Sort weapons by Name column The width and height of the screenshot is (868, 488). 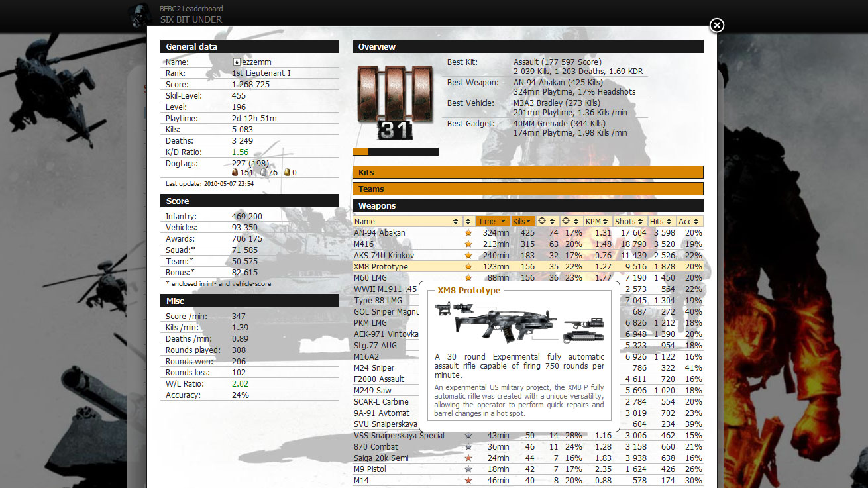[x=407, y=221]
